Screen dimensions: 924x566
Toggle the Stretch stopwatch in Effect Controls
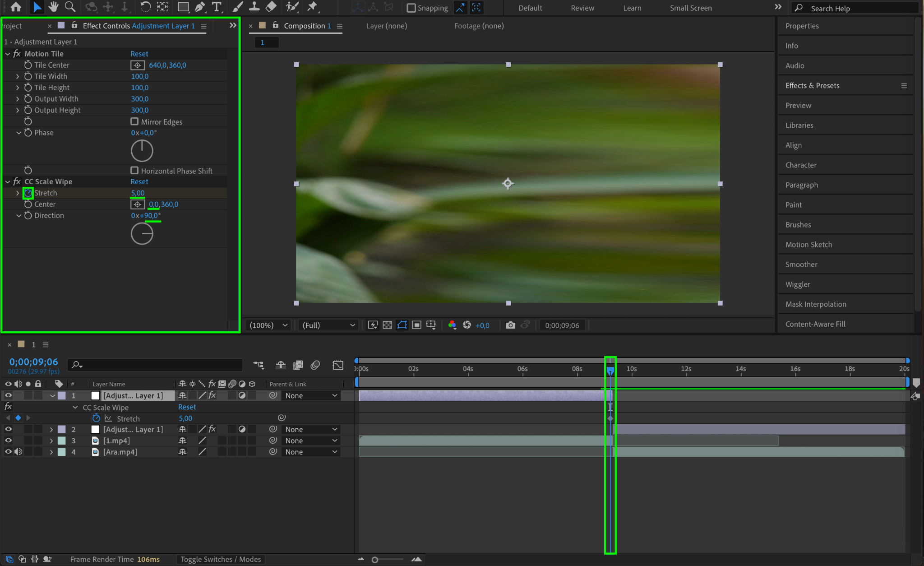28,193
